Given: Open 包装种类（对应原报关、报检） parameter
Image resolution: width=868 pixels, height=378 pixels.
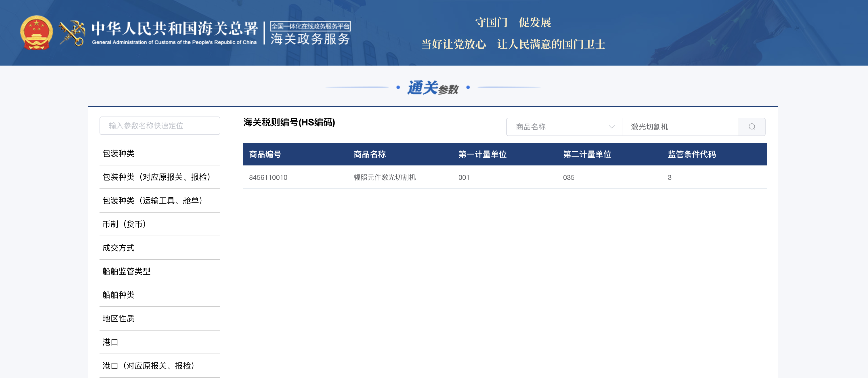Looking at the screenshot, I should coord(157,177).
